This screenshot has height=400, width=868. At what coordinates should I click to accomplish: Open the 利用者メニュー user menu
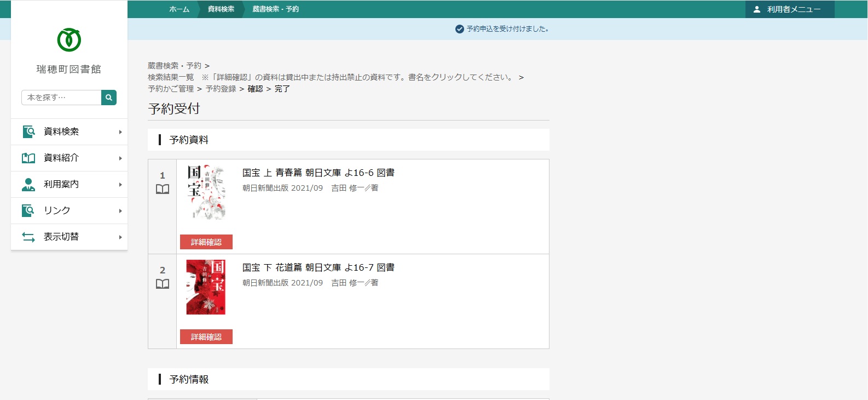[789, 9]
